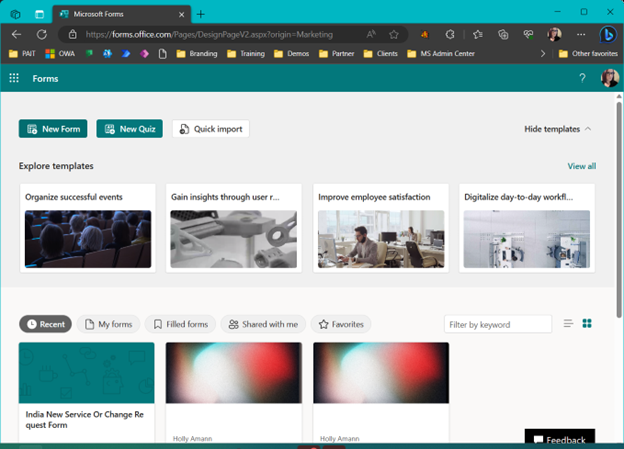This screenshot has width=624, height=449.
Task: Show the Favorites forms filter
Action: 341,324
